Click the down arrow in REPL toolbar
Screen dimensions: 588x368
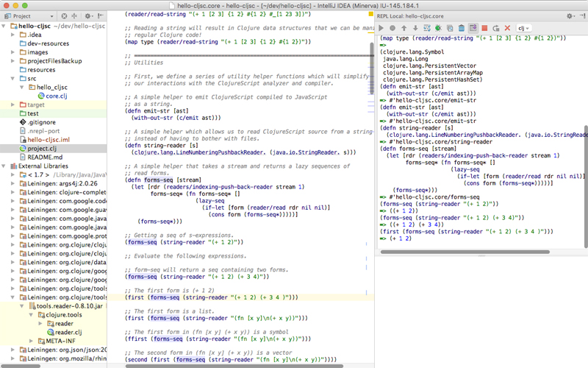coord(415,28)
